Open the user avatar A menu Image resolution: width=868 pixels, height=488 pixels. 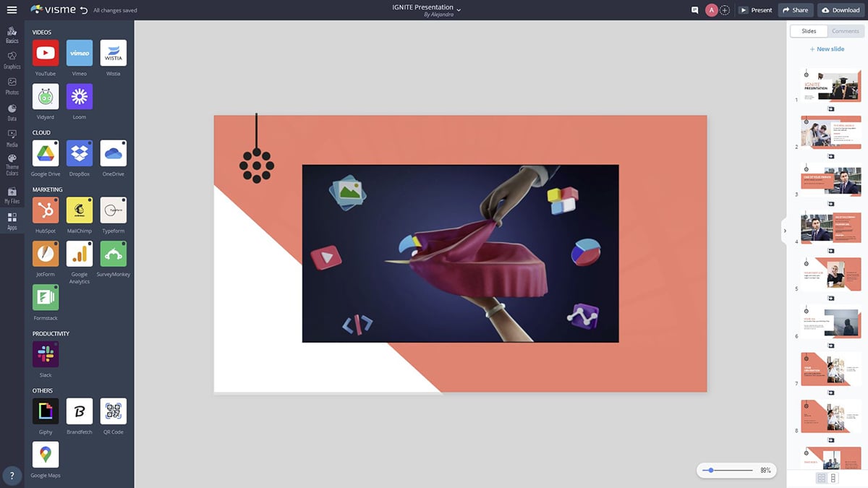(x=712, y=10)
